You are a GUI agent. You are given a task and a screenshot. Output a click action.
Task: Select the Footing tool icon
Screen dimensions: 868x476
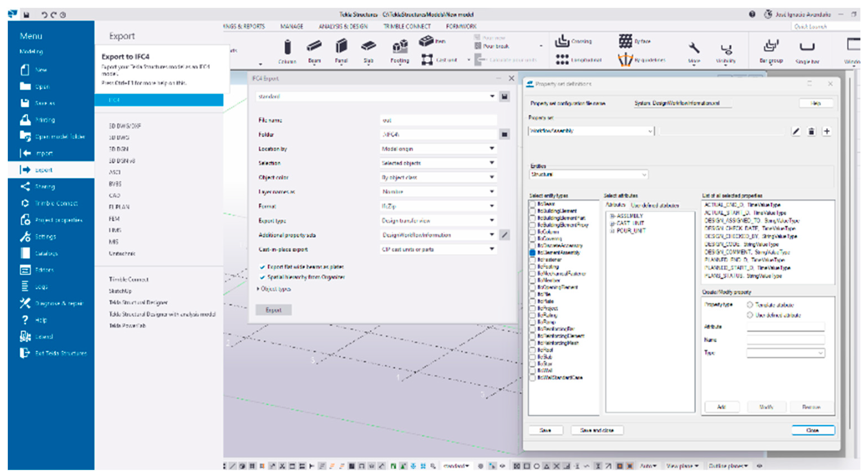(x=400, y=47)
